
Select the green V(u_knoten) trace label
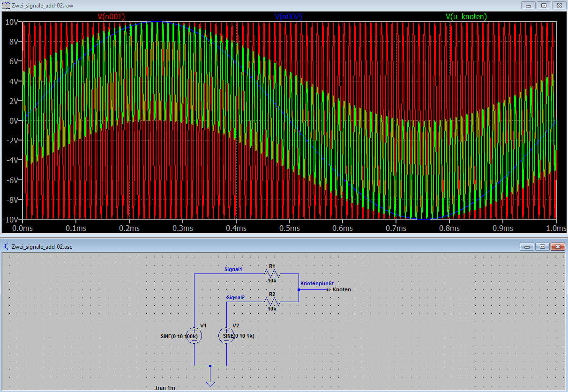coord(466,16)
